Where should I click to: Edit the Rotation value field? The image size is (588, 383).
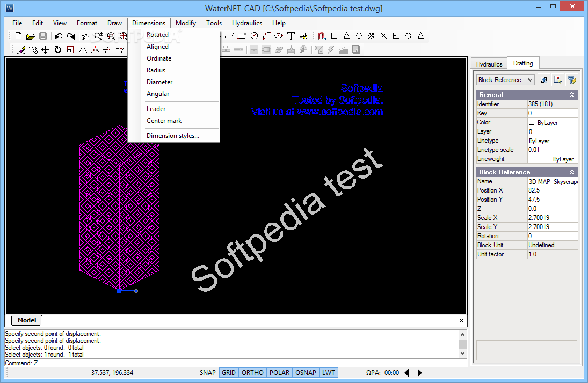coord(553,236)
